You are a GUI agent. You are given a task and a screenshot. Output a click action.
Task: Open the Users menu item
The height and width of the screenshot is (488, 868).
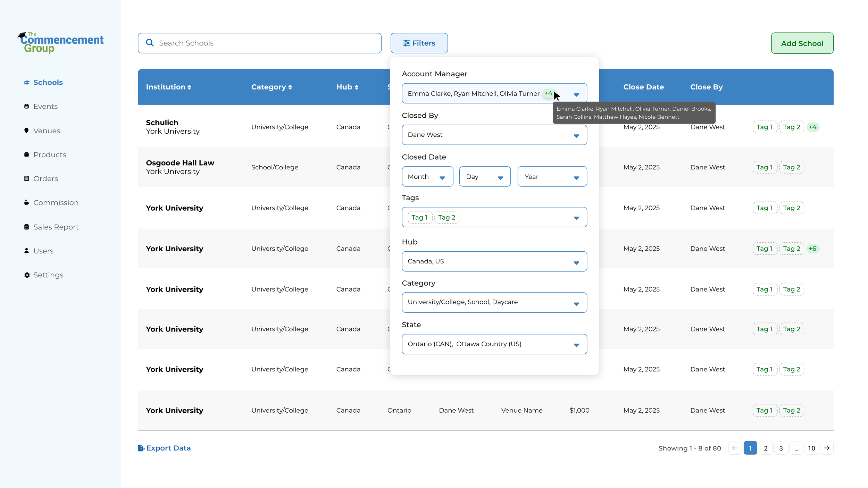click(x=43, y=251)
